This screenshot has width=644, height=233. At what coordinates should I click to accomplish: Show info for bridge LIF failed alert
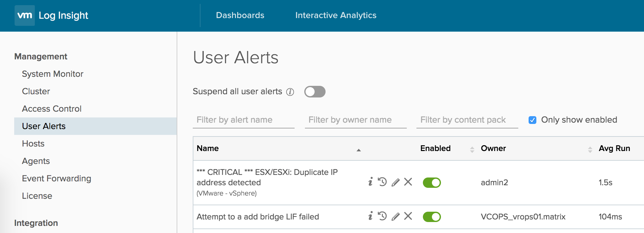click(x=370, y=216)
